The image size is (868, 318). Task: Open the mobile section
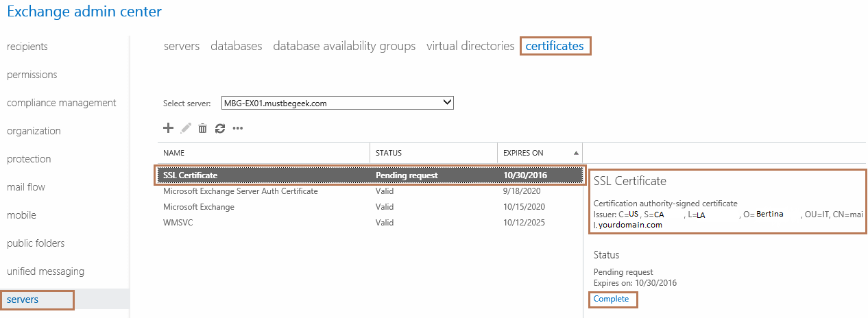pyautogui.click(x=21, y=215)
